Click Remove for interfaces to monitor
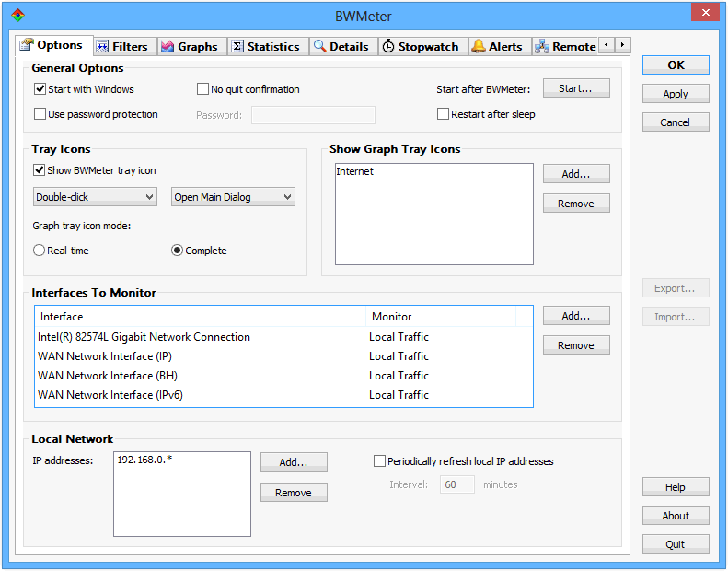The image size is (728, 571). pyautogui.click(x=576, y=345)
